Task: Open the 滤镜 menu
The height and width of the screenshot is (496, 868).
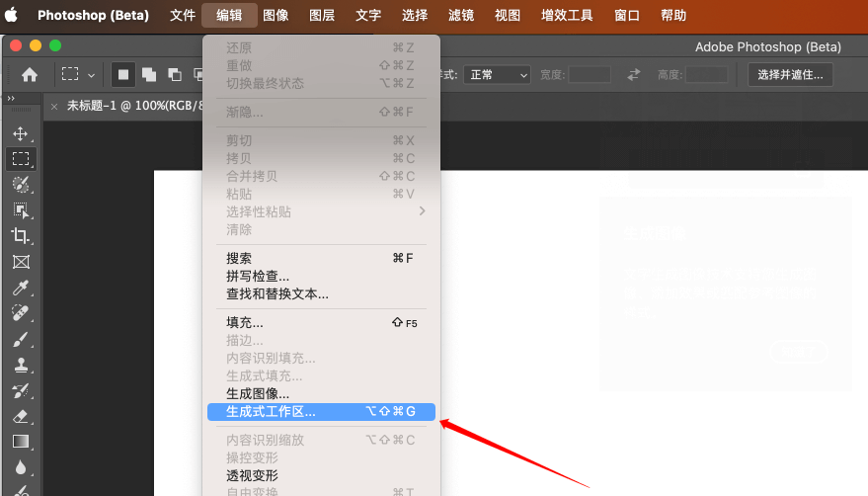Action: click(x=462, y=15)
